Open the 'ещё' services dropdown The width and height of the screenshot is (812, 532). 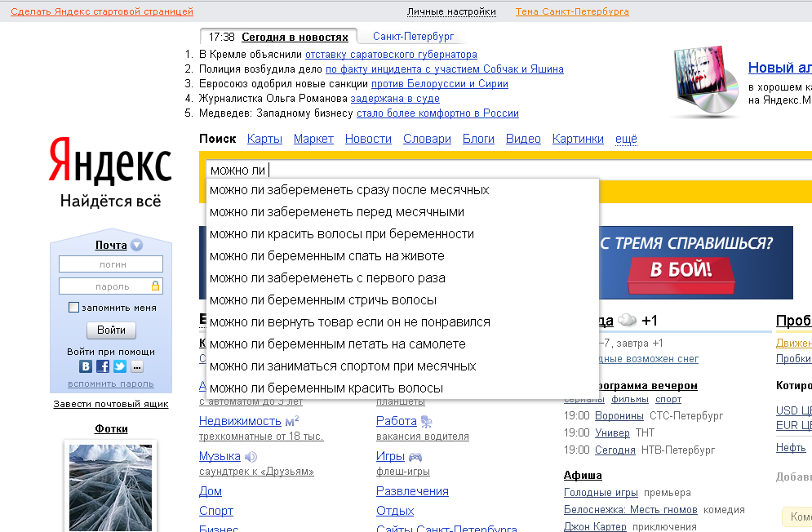[626, 139]
